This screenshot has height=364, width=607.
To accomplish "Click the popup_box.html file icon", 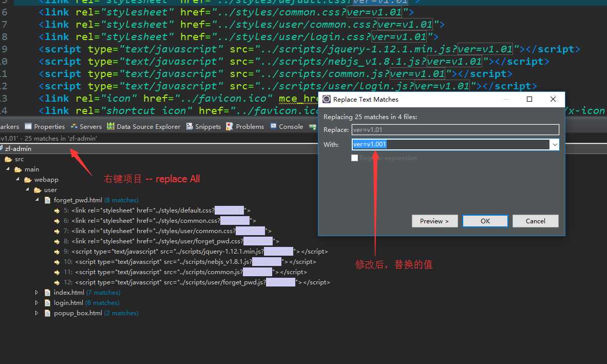I will click(48, 313).
